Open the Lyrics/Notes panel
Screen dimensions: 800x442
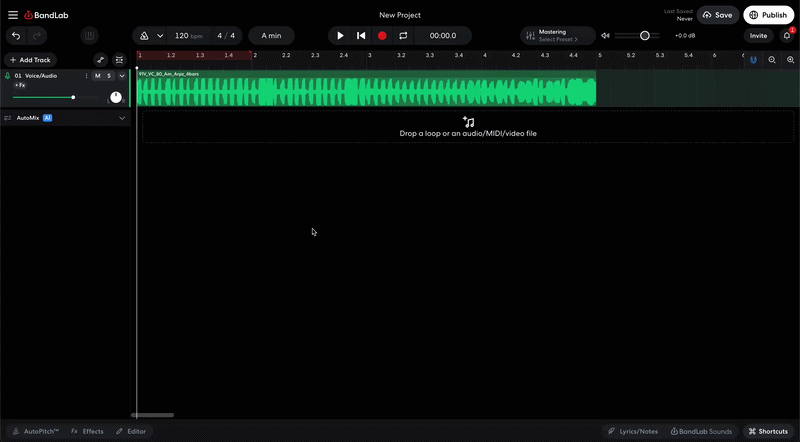coord(633,431)
